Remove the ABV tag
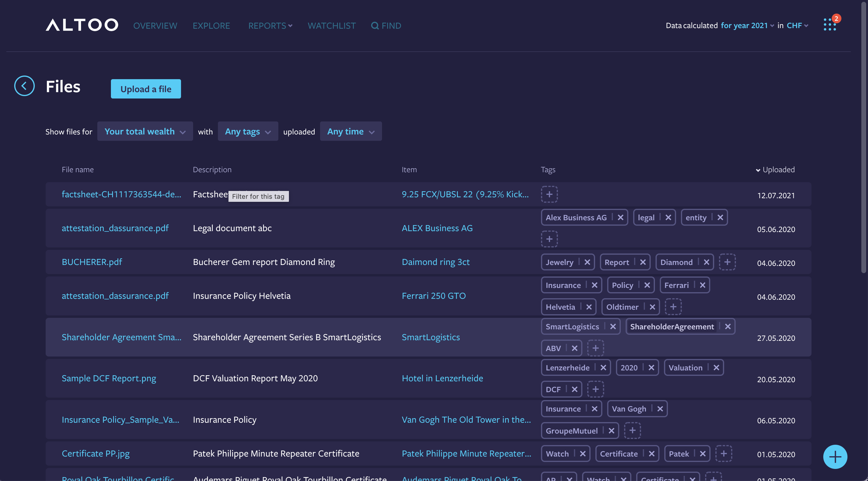The image size is (868, 481). coord(575,348)
